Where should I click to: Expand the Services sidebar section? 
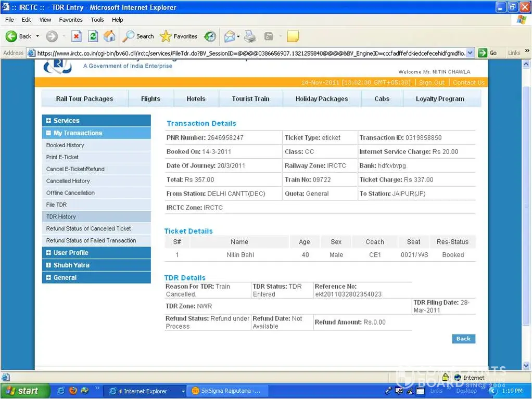pos(66,121)
